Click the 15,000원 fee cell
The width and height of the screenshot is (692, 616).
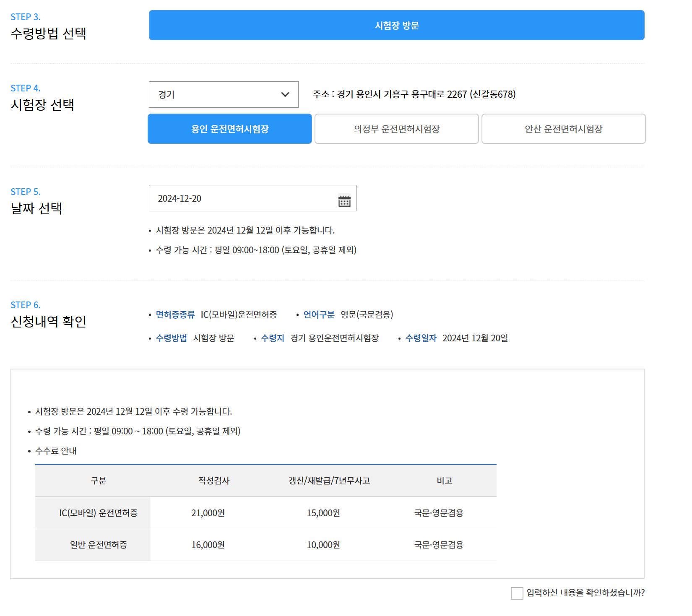click(x=323, y=513)
